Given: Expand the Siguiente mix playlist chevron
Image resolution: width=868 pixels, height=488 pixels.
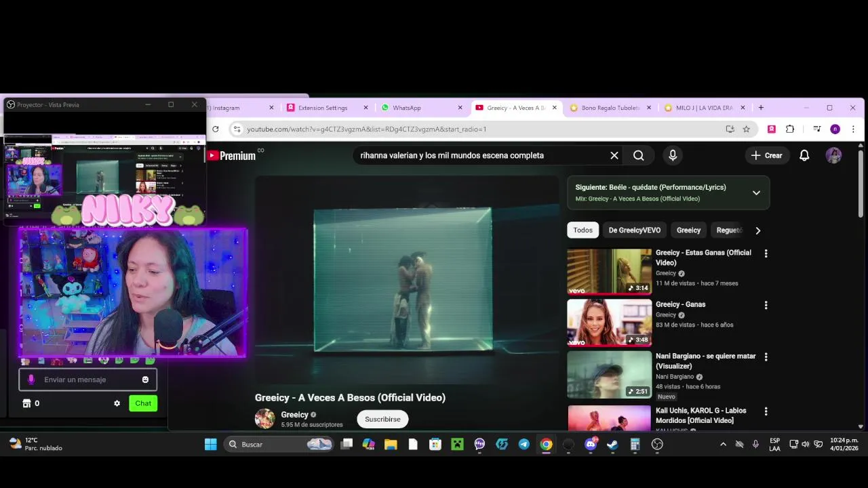Looking at the screenshot, I should tap(756, 192).
